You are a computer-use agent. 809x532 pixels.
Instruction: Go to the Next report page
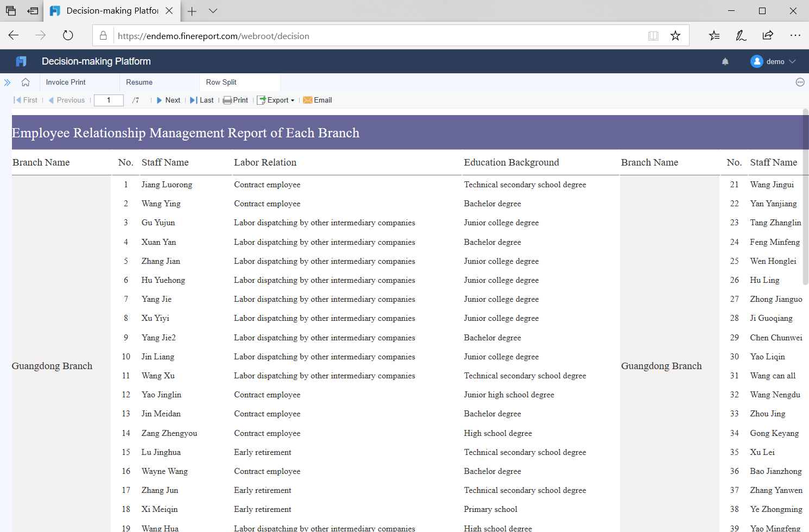[168, 100]
